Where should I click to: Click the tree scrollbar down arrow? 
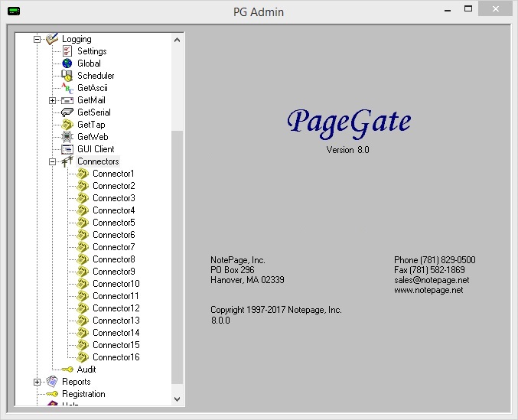pos(177,399)
